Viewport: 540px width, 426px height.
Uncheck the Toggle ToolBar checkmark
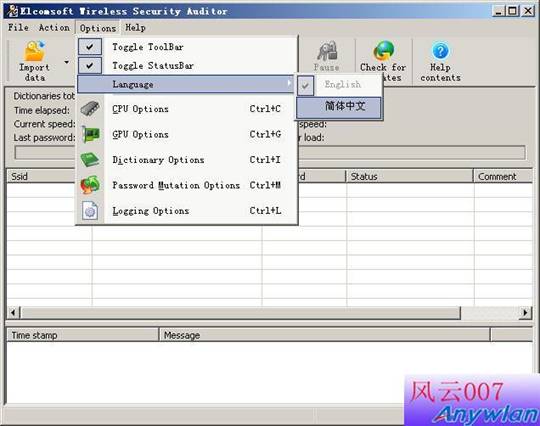90,46
